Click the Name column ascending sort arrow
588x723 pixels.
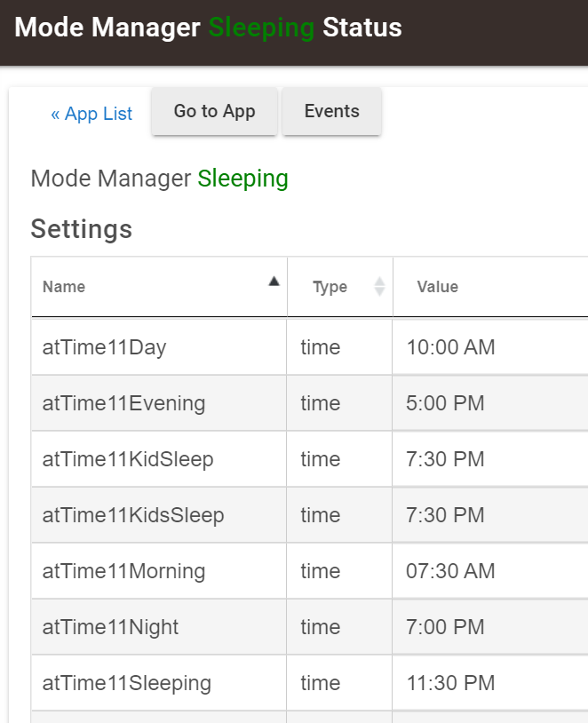click(274, 282)
